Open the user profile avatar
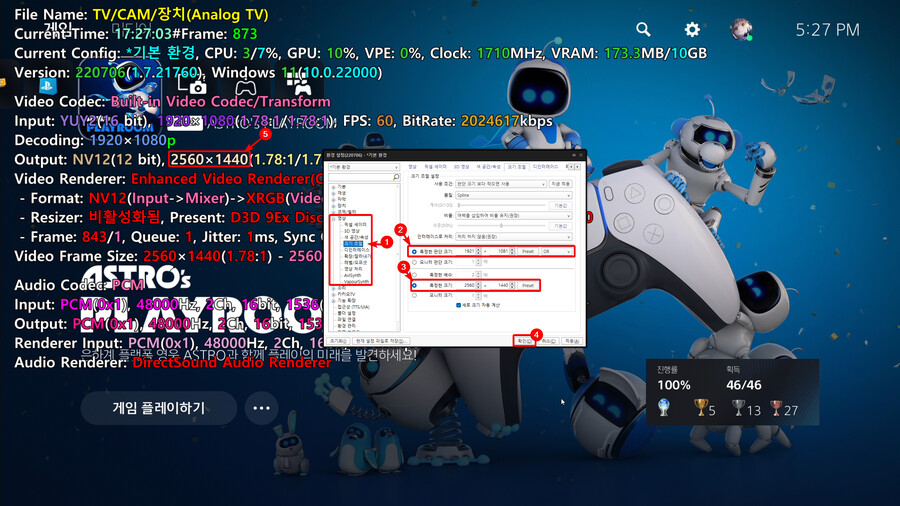900x506 pixels. pyautogui.click(x=741, y=29)
